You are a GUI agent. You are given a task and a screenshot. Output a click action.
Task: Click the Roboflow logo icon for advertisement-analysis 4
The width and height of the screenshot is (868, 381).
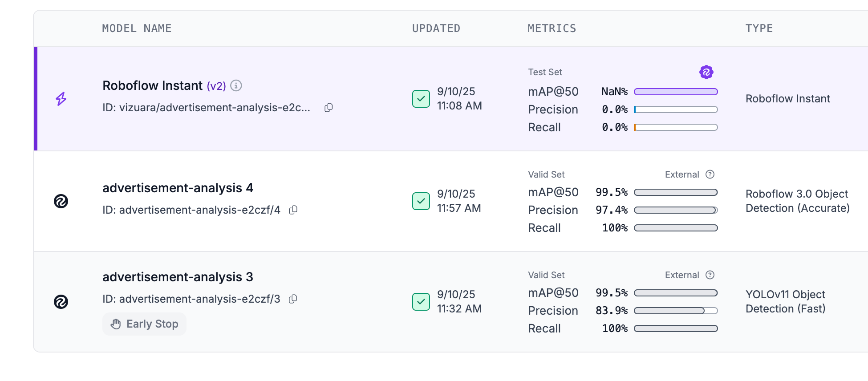point(61,201)
